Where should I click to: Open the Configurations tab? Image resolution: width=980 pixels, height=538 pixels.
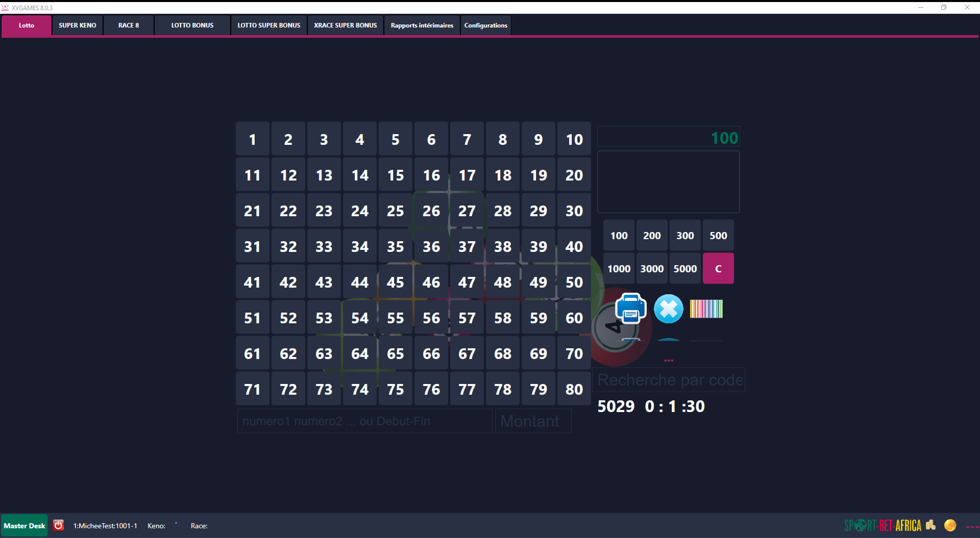pos(485,25)
